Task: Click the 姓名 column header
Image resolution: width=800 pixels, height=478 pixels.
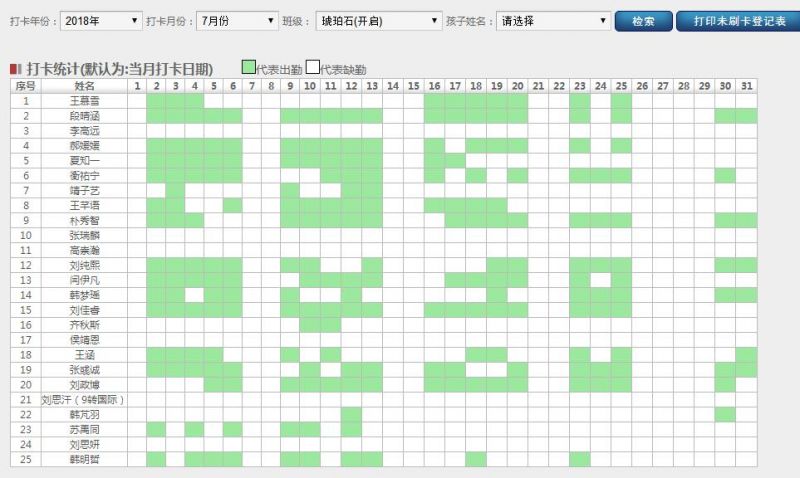Action: coord(84,86)
